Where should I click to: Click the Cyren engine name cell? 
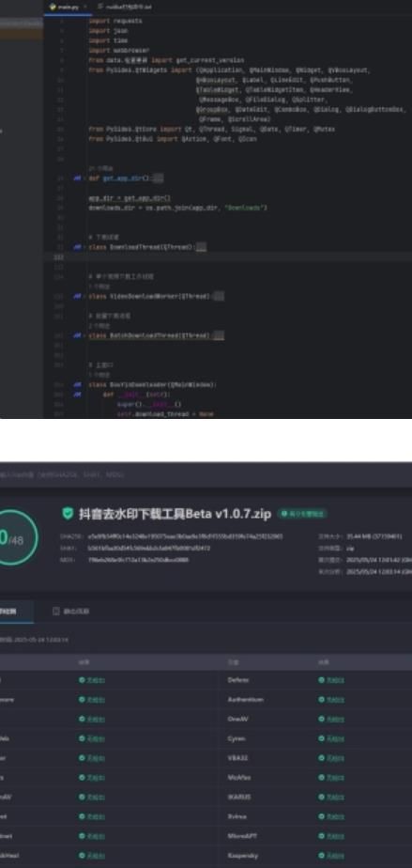tap(237, 738)
